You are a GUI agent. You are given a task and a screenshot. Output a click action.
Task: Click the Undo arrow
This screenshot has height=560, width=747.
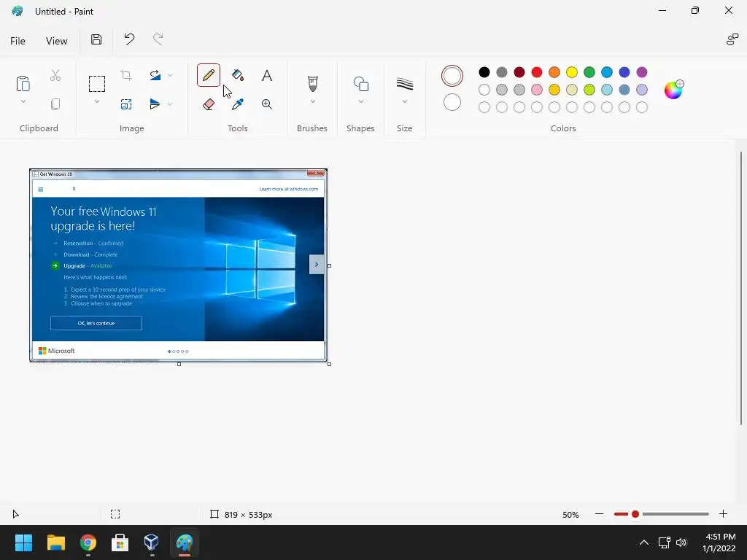pos(129,39)
